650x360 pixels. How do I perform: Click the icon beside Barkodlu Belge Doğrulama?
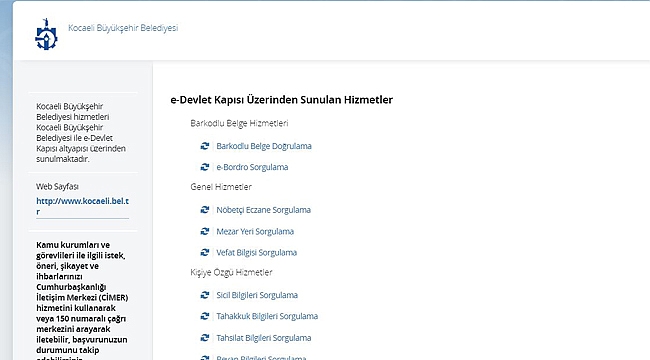coord(205,146)
